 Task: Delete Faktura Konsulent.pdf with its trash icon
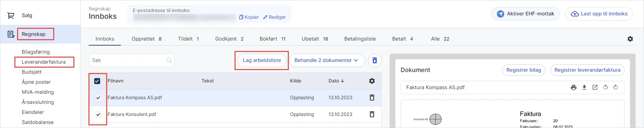coord(372,114)
